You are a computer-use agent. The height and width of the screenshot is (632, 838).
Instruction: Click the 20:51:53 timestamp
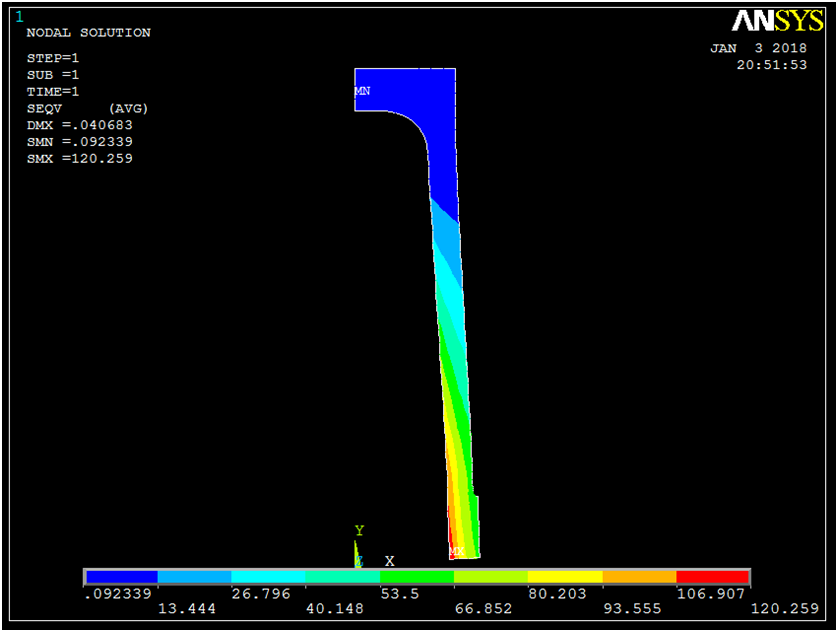point(771,65)
